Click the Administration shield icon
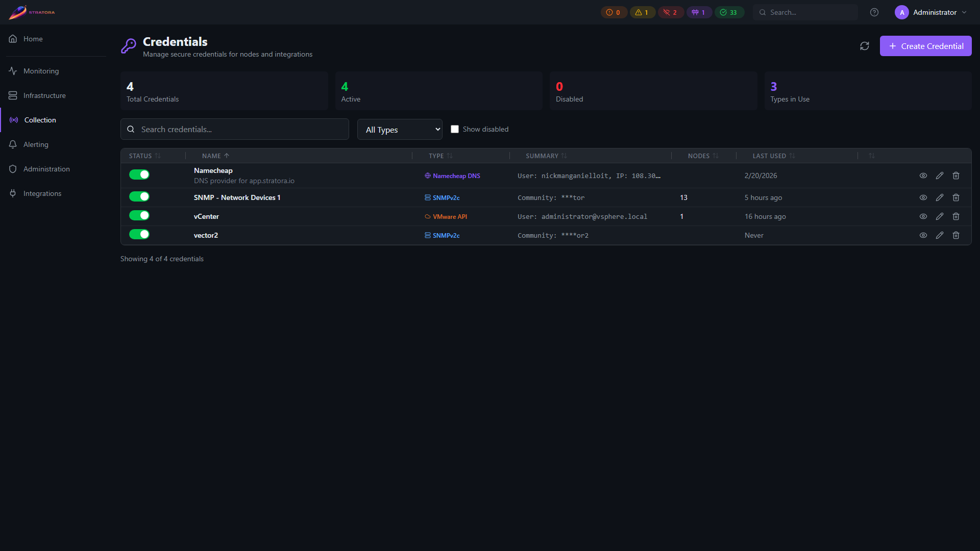Screen dimensions: 980x551 pyautogui.click(x=13, y=169)
